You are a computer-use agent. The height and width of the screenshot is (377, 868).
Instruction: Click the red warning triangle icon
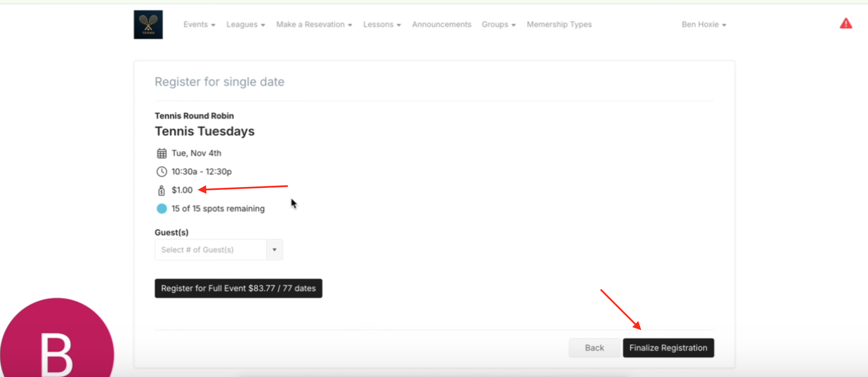click(845, 24)
